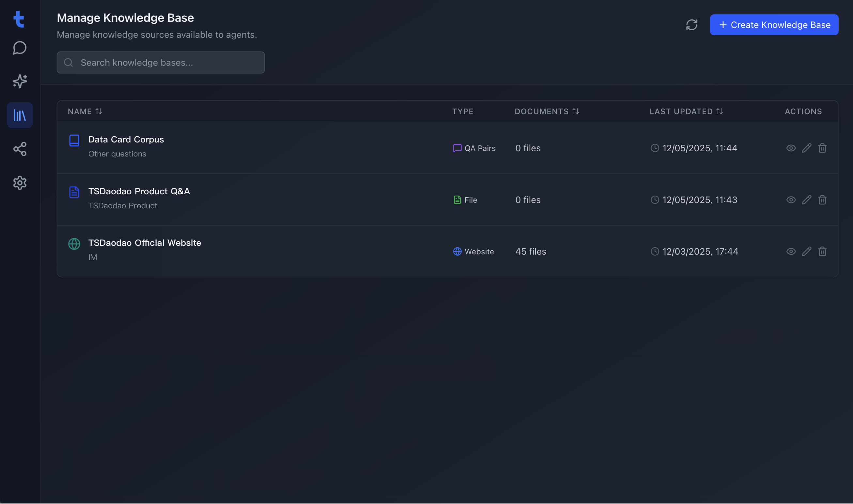View Data Card Corpus via eye icon
This screenshot has height=504, width=853.
(x=791, y=148)
